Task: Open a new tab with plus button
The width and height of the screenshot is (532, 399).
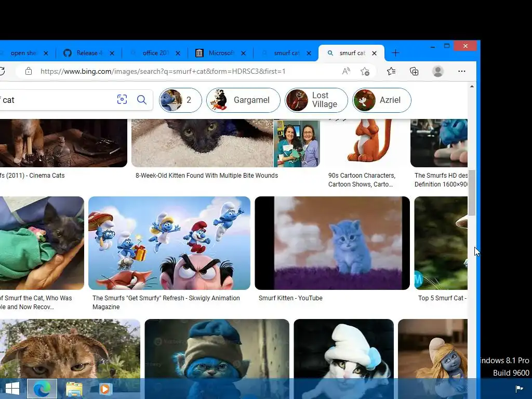Action: 395,53
